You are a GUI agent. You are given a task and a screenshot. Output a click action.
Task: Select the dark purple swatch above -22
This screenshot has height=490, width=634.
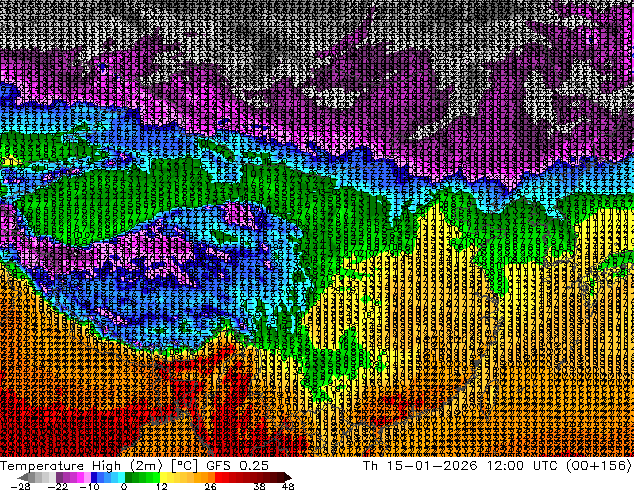point(59,477)
